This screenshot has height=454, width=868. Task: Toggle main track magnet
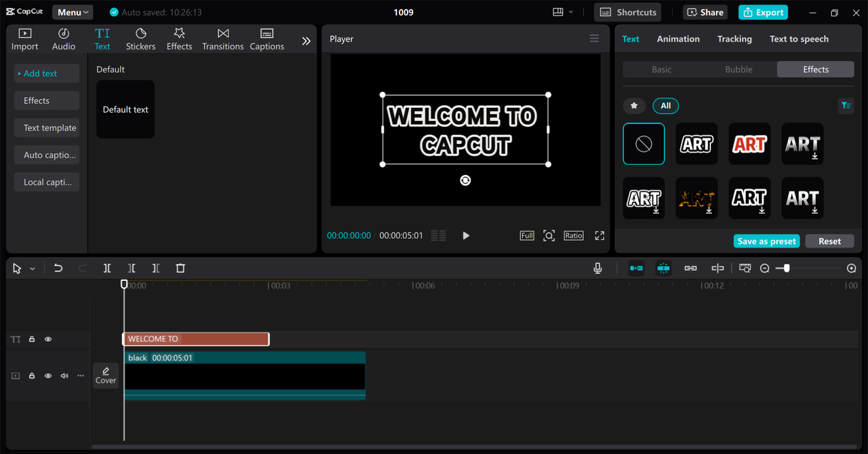tap(636, 268)
